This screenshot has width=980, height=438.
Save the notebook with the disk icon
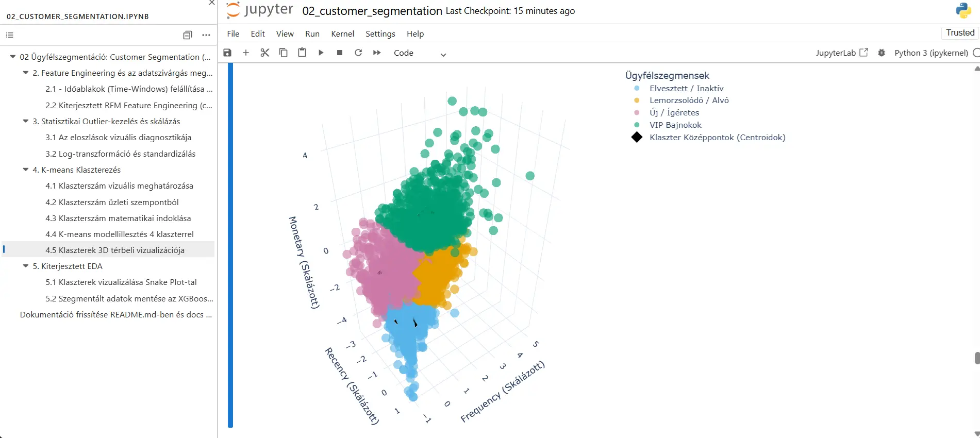pos(227,53)
